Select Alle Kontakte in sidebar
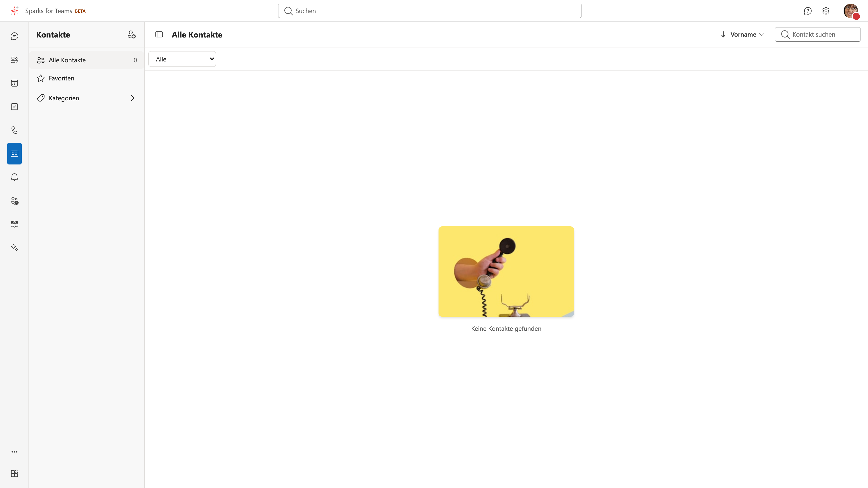 [87, 60]
